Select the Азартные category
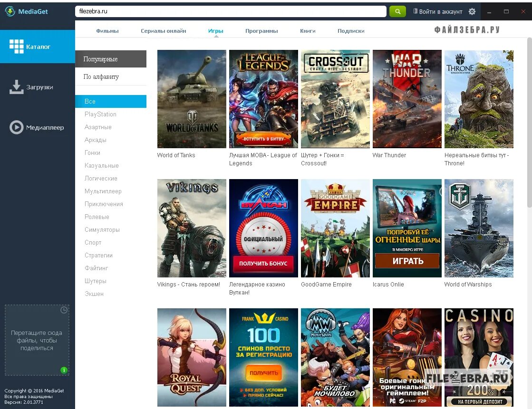 click(x=98, y=127)
